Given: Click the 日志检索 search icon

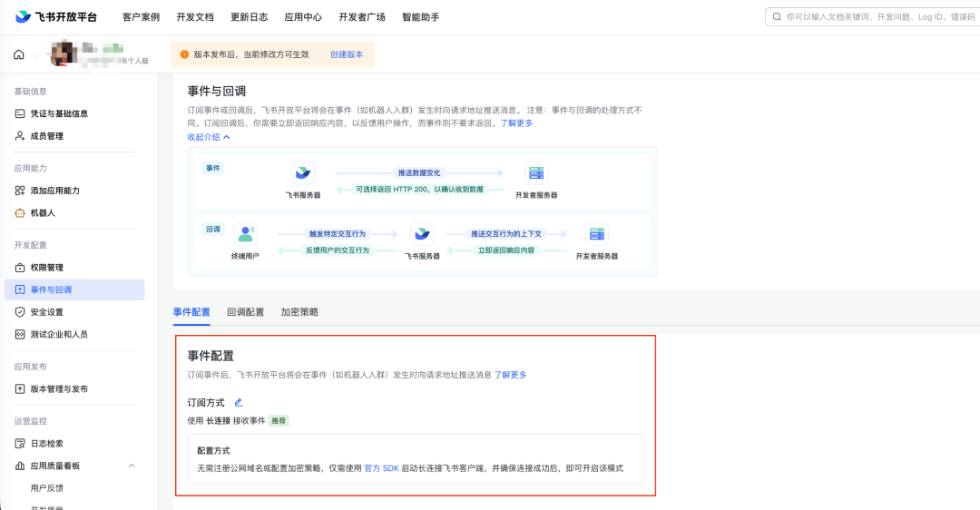Looking at the screenshot, I should pos(20,444).
